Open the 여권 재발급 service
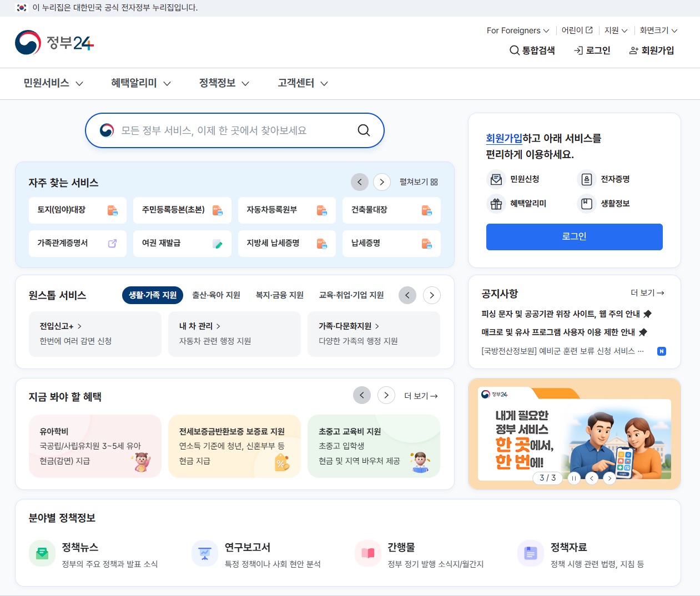Image resolution: width=700 pixels, height=596 pixels. point(182,244)
